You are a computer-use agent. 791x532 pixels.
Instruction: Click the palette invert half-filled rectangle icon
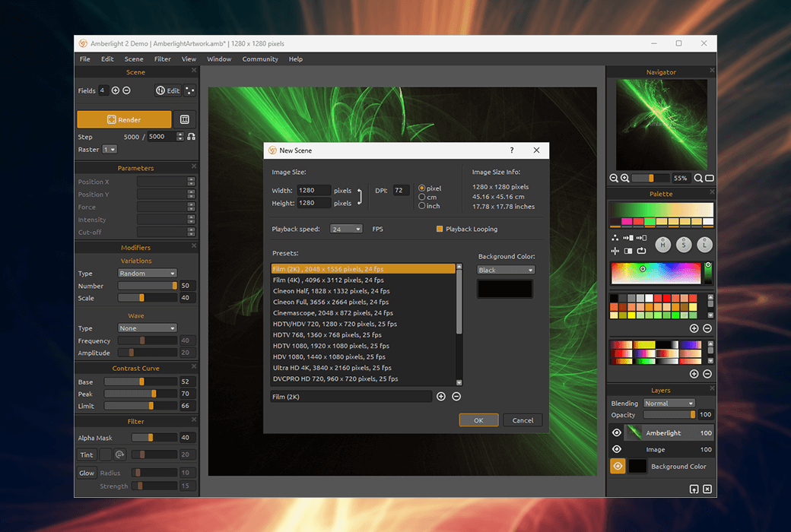[x=628, y=251]
